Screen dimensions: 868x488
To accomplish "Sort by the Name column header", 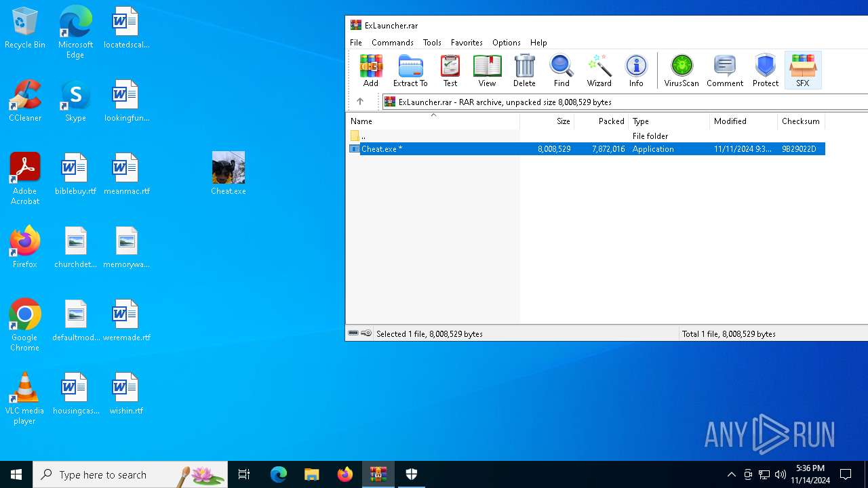I will (x=433, y=121).
